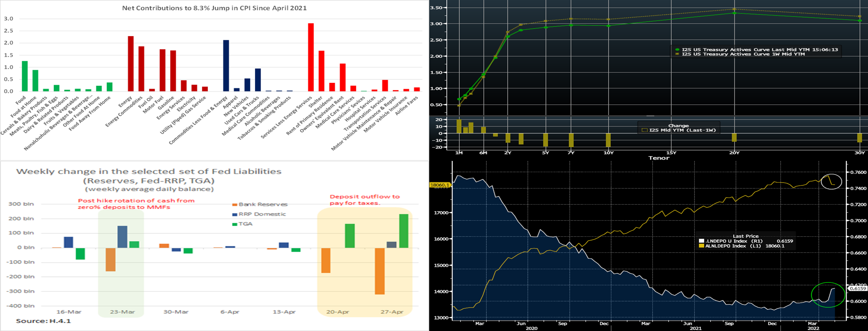
Task: Click the blue RRP Domestic legend swatch
Action: click(234, 214)
